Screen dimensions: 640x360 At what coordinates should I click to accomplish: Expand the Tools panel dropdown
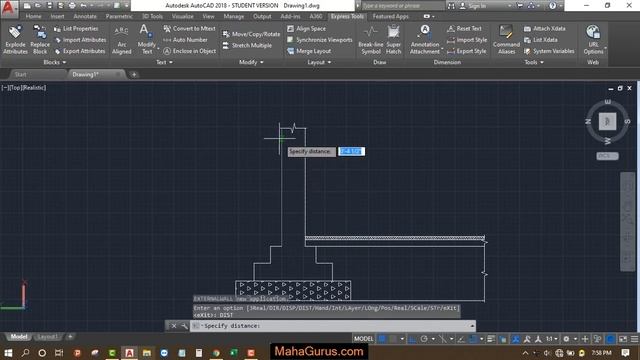tap(534, 62)
